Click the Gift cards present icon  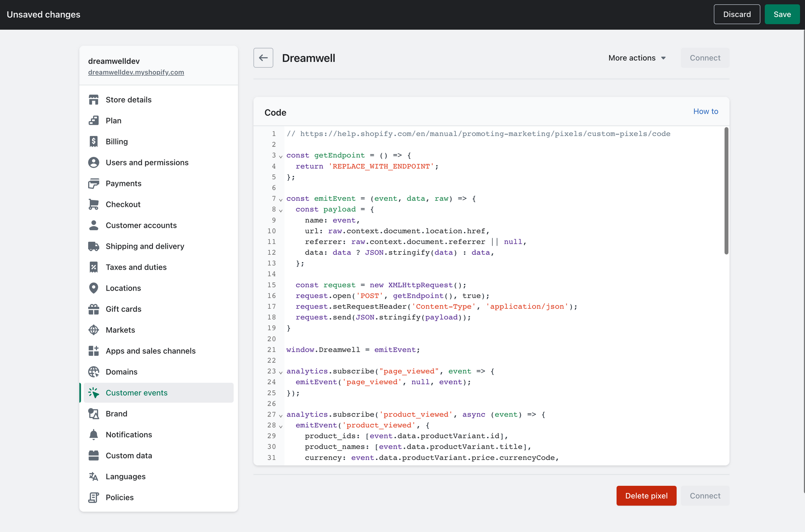93,309
